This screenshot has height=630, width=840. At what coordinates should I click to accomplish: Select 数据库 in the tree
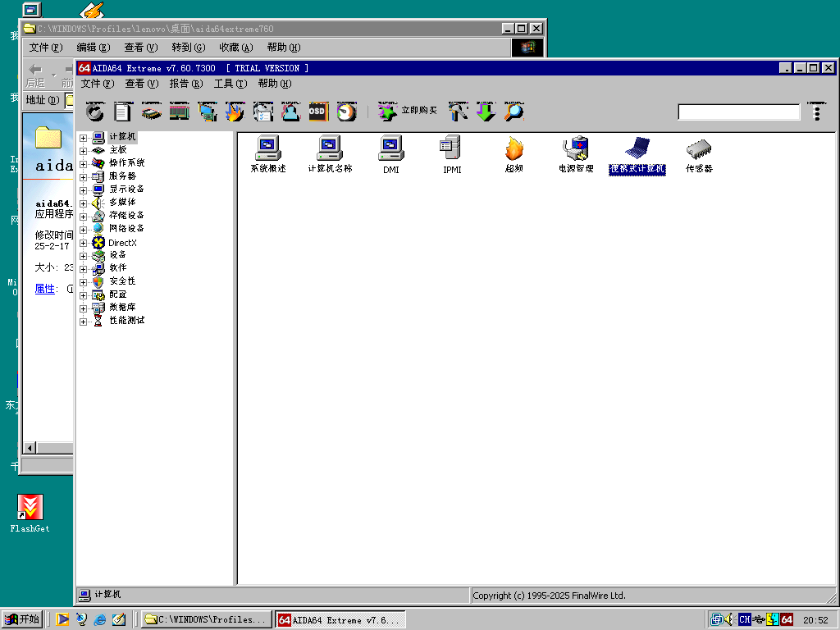[x=122, y=307]
